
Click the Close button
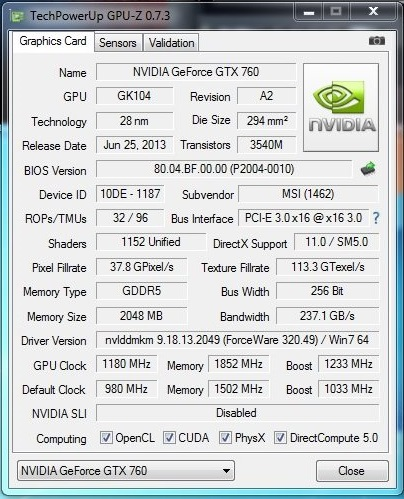click(352, 471)
